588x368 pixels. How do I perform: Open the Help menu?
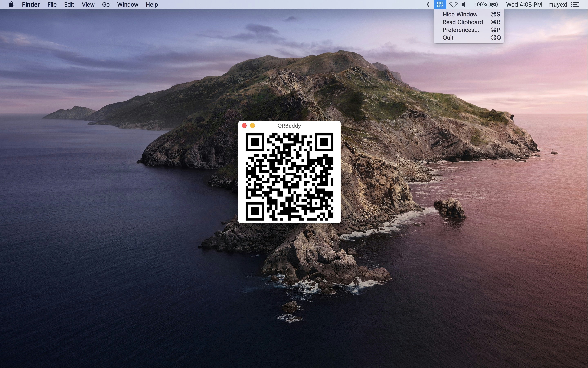pos(152,4)
